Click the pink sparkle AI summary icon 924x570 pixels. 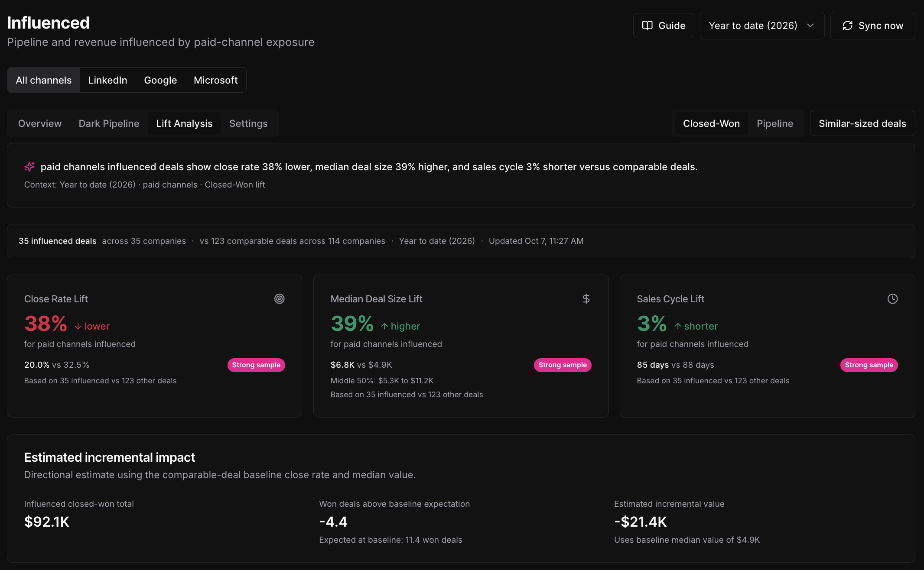point(29,167)
